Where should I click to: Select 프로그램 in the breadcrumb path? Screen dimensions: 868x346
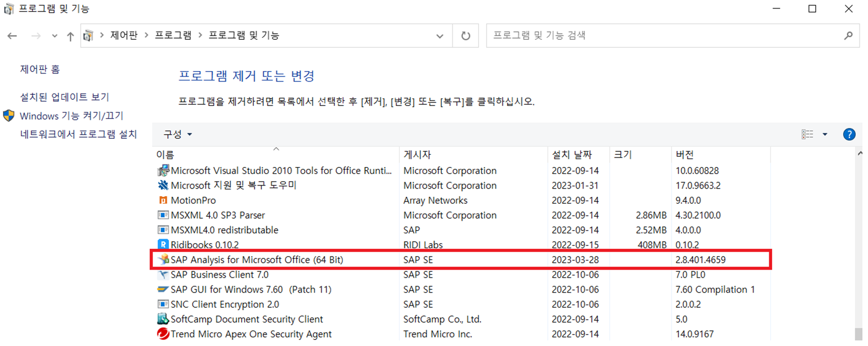(173, 35)
